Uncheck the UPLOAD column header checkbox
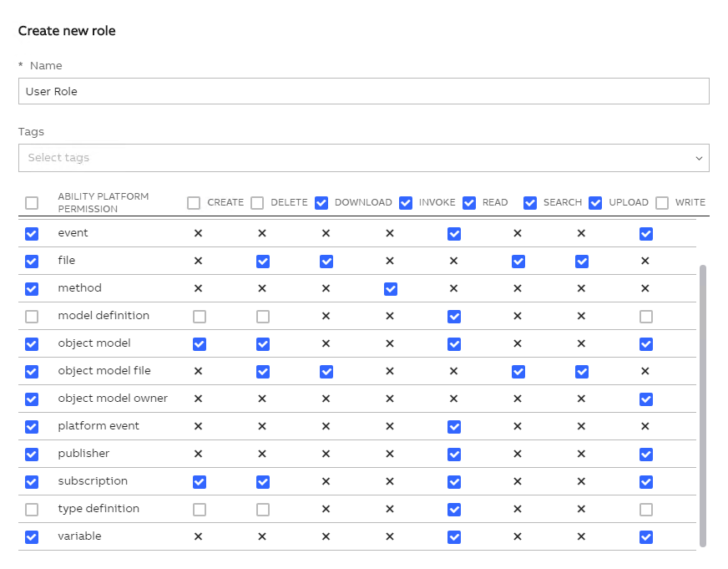 595,203
